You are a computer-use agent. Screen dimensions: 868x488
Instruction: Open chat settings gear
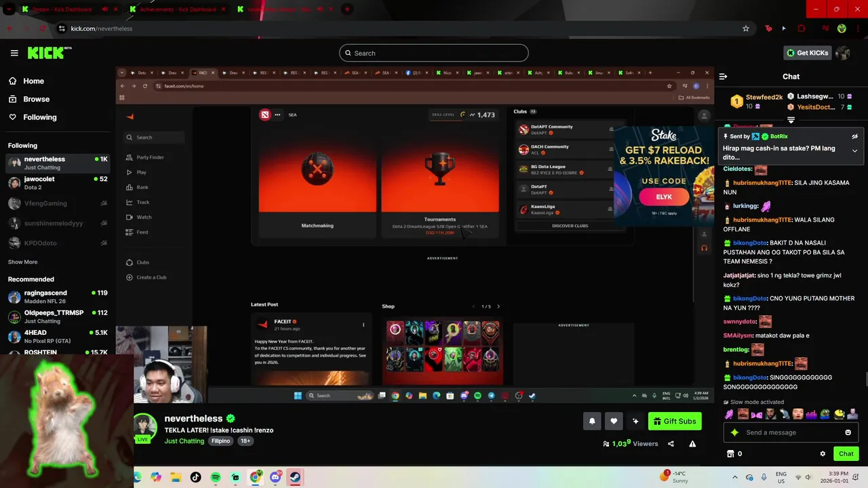823,453
